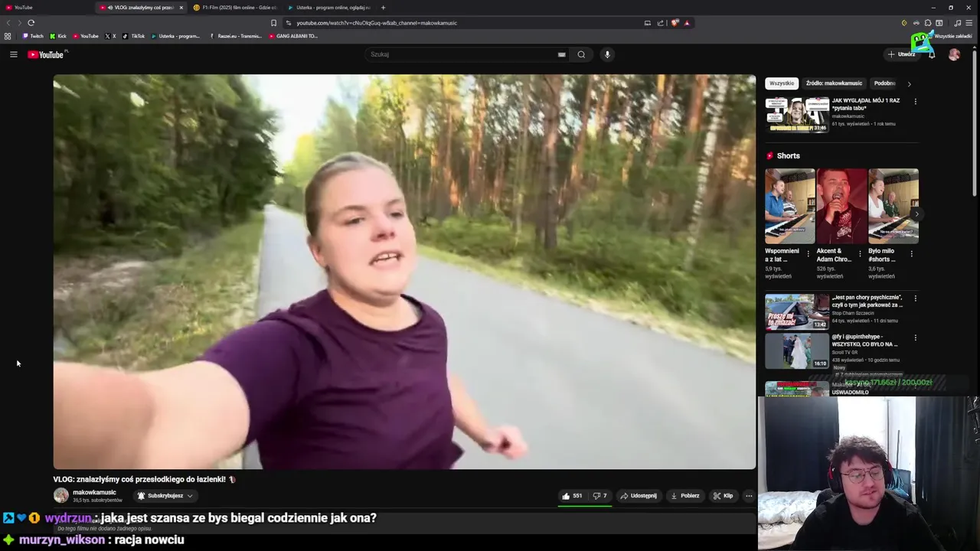This screenshot has width=980, height=551.
Task: Close the VLOG browser tab
Action: pyautogui.click(x=181, y=8)
